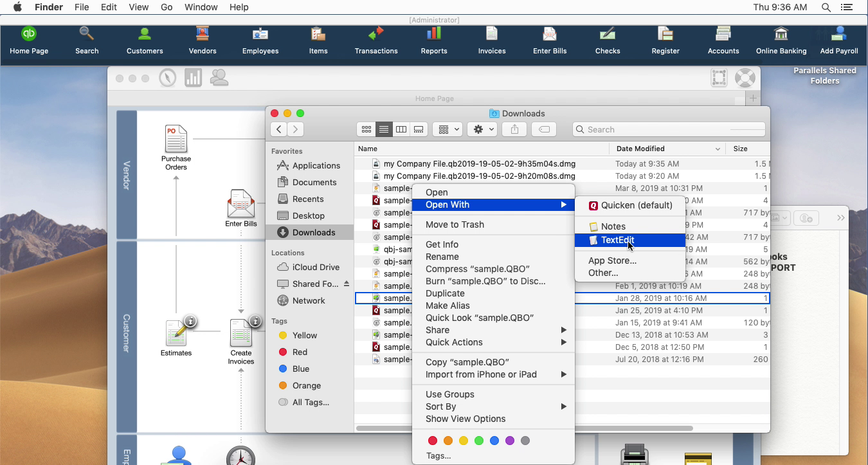Open the Finder group-by dropdown

(x=448, y=129)
